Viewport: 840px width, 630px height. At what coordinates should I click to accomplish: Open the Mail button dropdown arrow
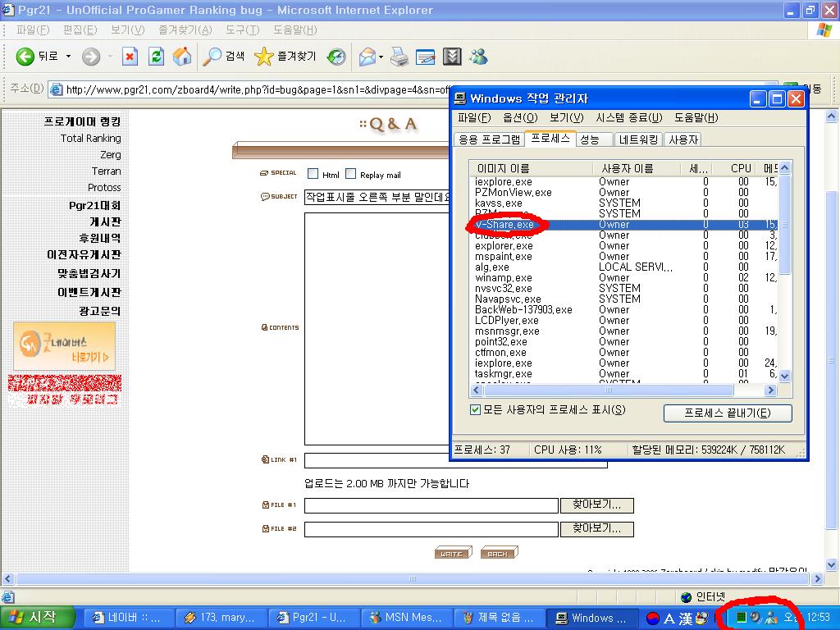[381, 57]
